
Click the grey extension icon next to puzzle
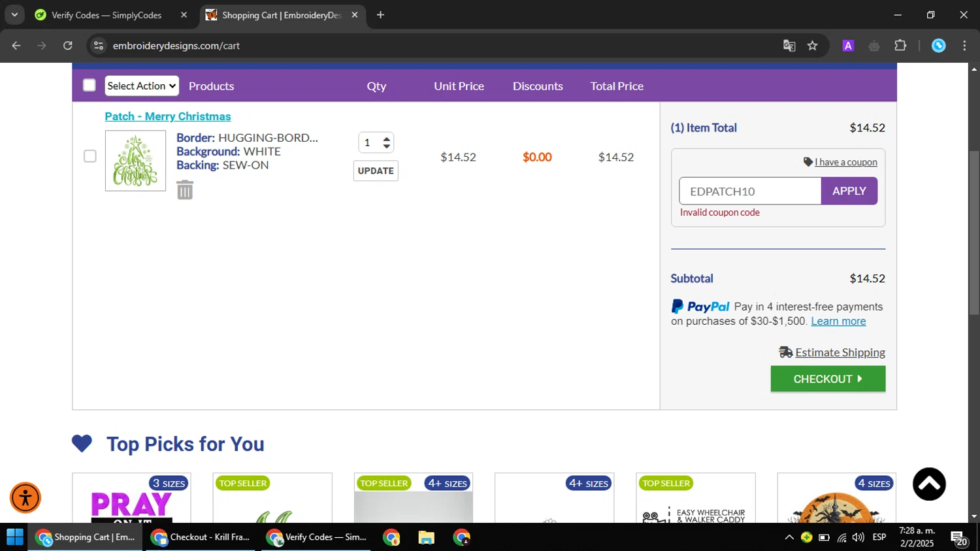[874, 46]
